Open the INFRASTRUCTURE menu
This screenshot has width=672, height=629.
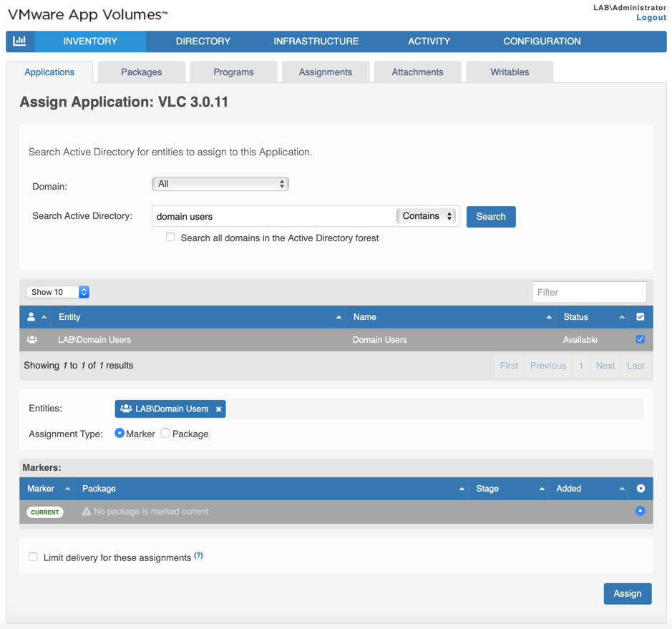[x=316, y=42]
